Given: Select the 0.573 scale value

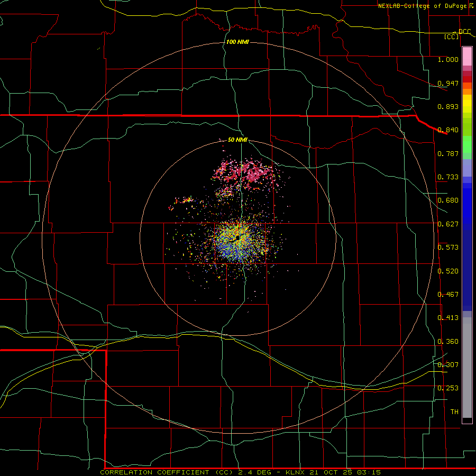Looking at the screenshot, I should point(448,248).
